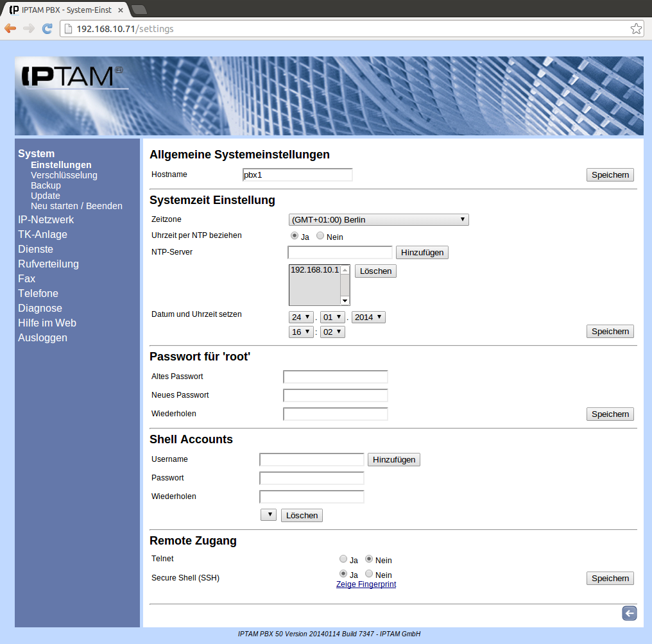Click the Altes Passwort input field
Viewport: 652px width, 644px height.
click(x=335, y=377)
